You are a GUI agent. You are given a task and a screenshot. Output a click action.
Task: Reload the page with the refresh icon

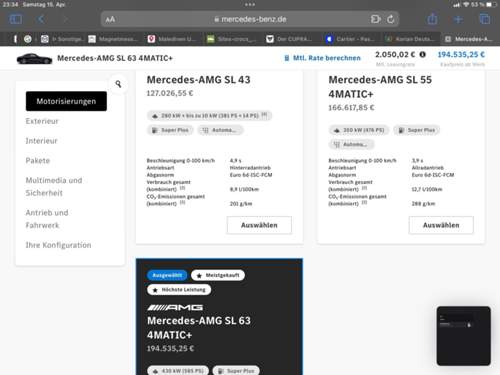pyautogui.click(x=391, y=19)
